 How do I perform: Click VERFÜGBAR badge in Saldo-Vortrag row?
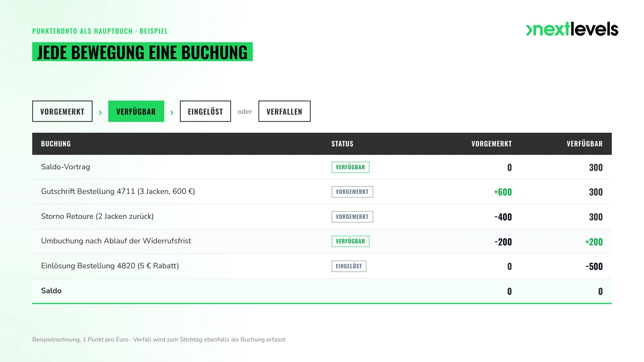coord(351,167)
